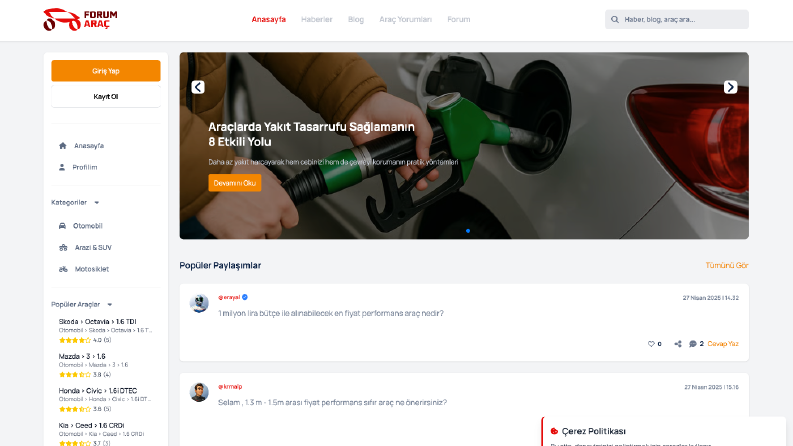Go to previous carousel slide arrow
Screen dimensions: 793x446
(198, 87)
